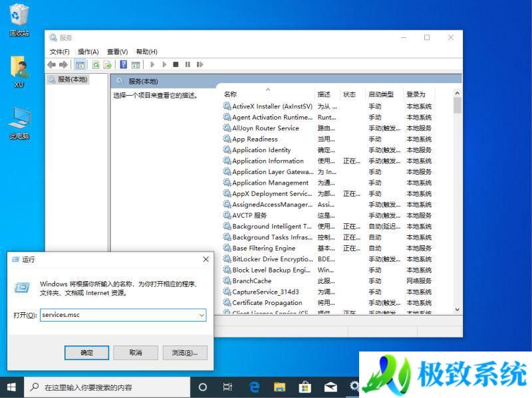This screenshot has height=398, width=532.
Task: Open File Explorer from taskbar
Action: pos(280,387)
